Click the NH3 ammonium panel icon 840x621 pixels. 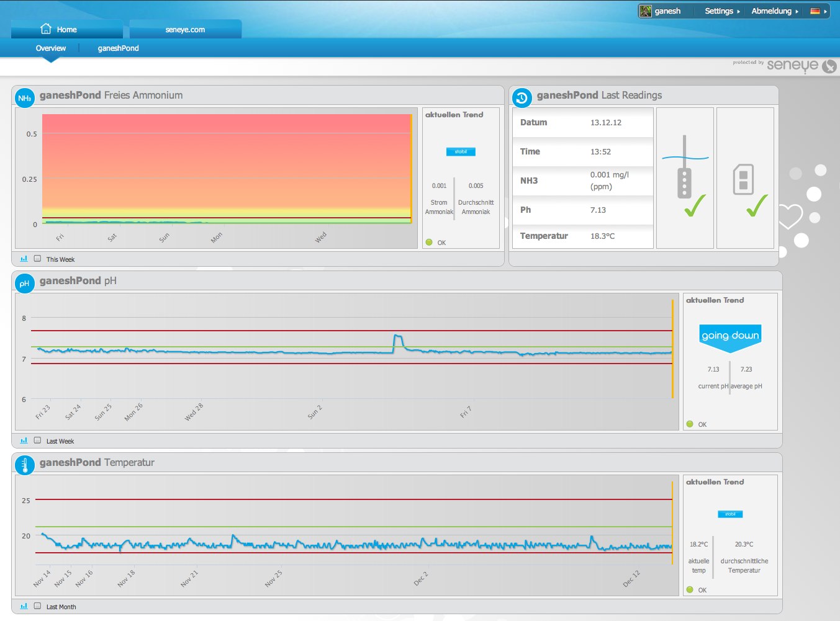click(24, 98)
